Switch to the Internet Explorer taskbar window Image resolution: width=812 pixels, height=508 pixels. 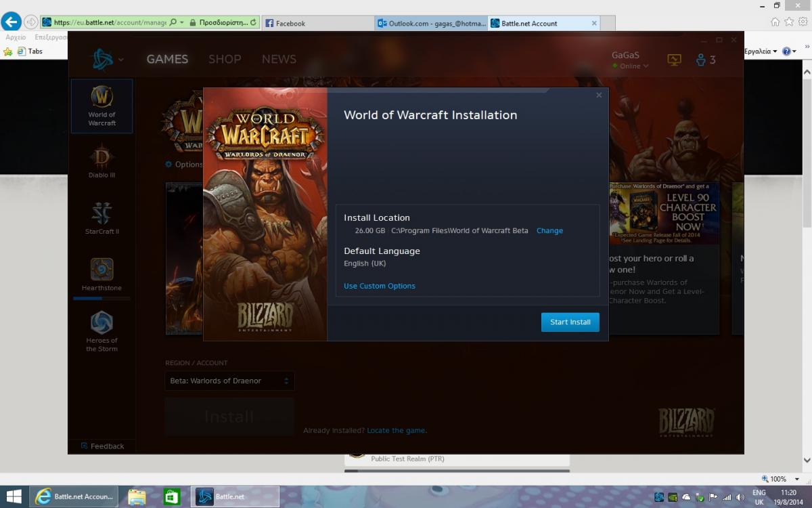point(74,496)
